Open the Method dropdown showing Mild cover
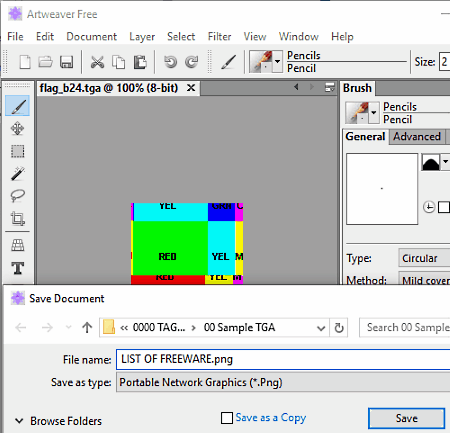 point(424,279)
